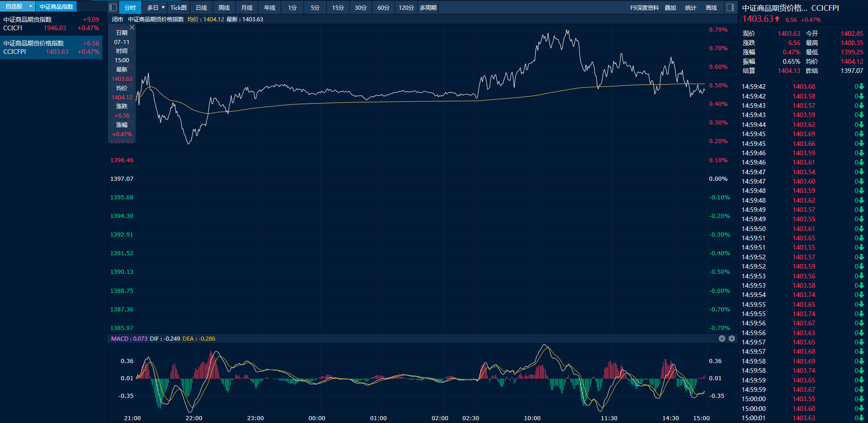Open the 统计 statistics tool
The image size is (868, 423).
click(691, 7)
